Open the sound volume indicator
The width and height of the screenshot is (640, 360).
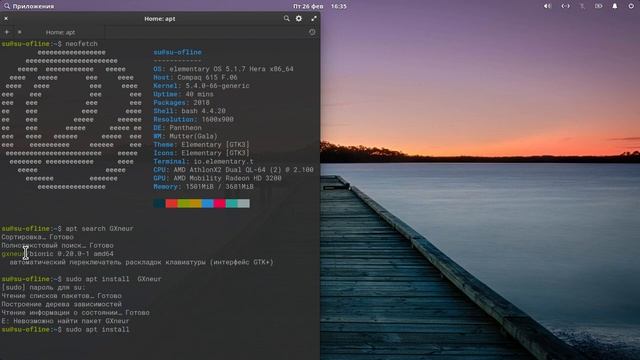click(547, 6)
